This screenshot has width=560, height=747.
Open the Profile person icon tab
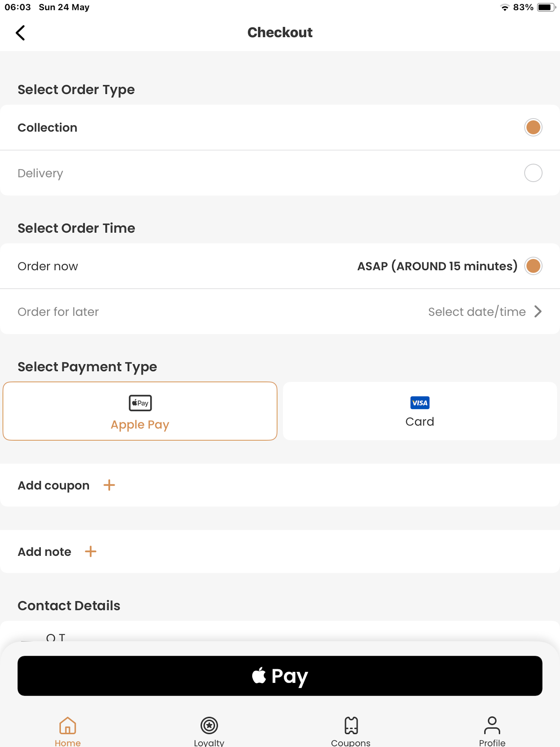(492, 725)
